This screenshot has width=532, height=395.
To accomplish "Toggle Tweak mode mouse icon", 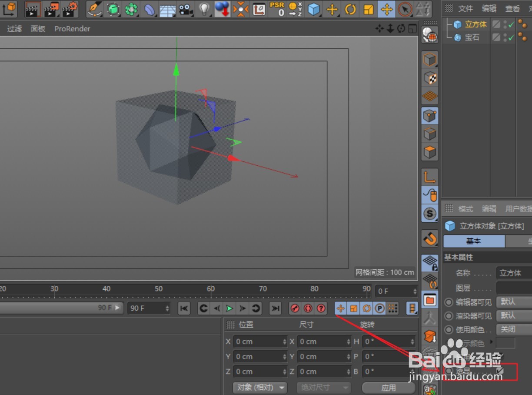I will (430, 195).
